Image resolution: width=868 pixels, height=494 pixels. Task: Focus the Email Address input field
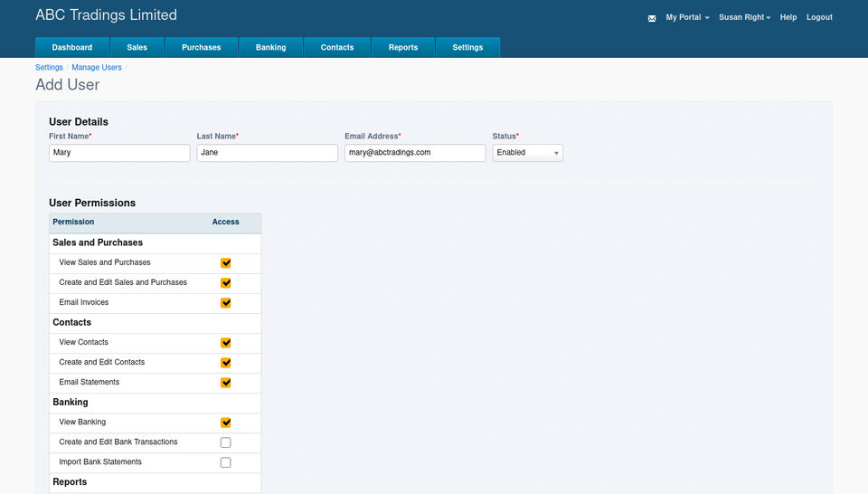click(415, 153)
